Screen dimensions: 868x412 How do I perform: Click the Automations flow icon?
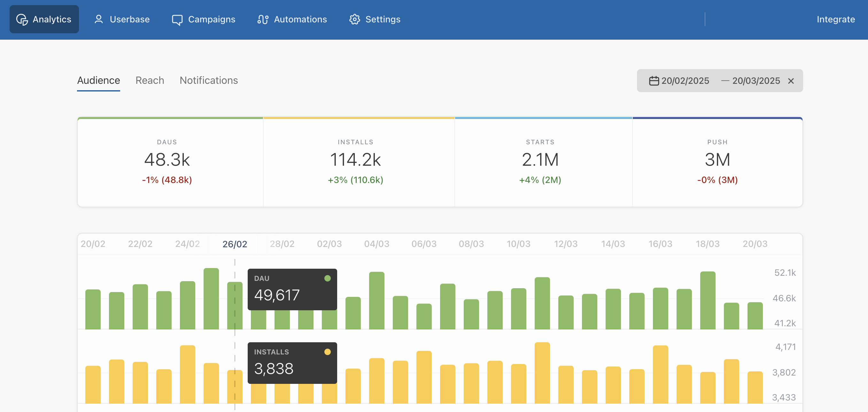pos(262,19)
